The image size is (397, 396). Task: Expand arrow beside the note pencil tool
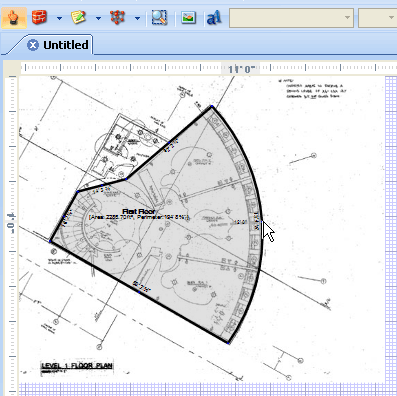pyautogui.click(x=98, y=18)
